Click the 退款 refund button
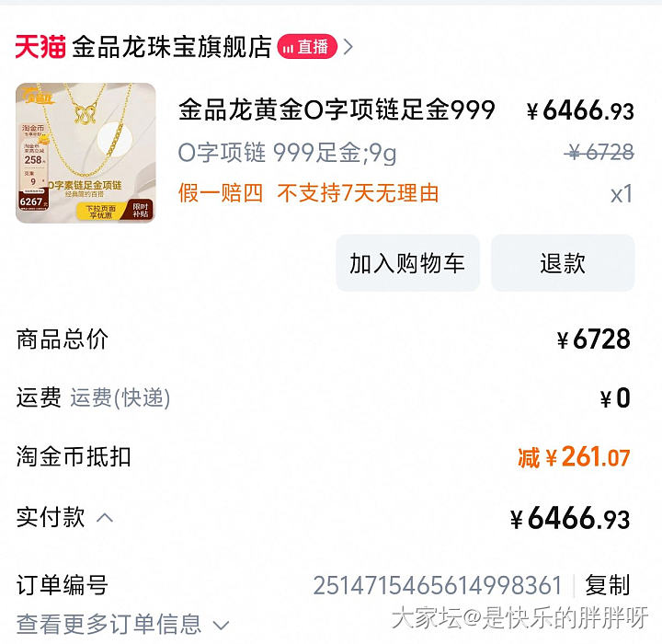 coord(563,263)
